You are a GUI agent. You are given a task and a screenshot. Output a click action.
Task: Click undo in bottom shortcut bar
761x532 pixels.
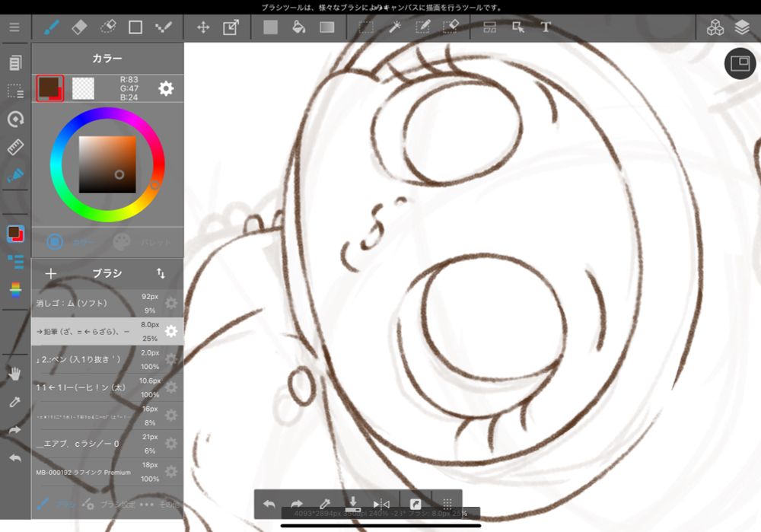[269, 504]
